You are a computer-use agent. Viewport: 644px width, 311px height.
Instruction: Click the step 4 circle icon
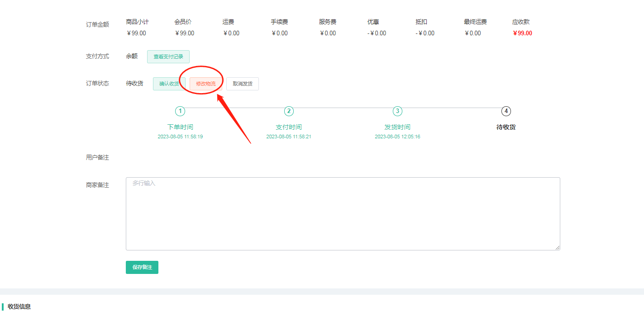click(506, 111)
